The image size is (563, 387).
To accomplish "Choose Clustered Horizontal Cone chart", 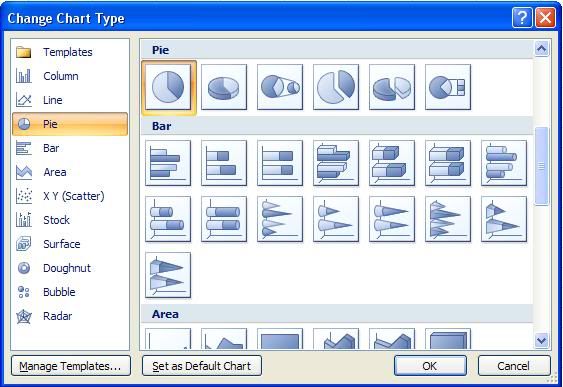I will (280, 219).
